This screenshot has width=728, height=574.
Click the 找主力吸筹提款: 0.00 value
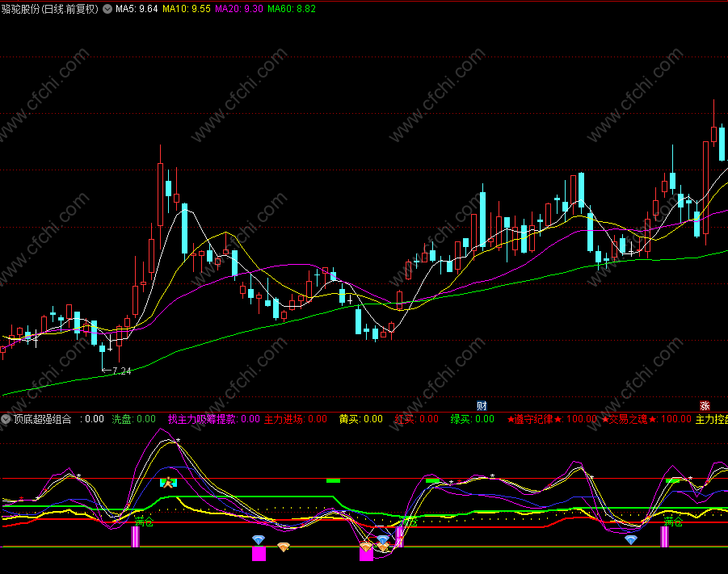213,419
